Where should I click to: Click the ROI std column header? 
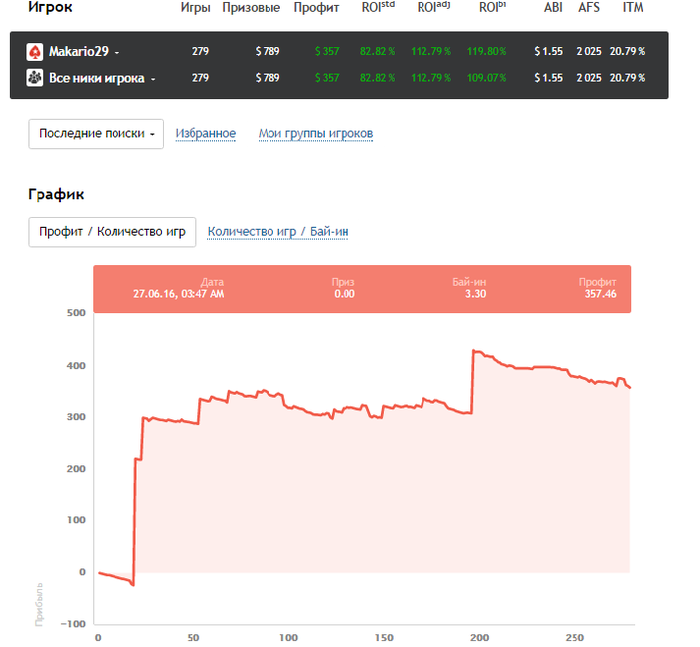point(378,8)
